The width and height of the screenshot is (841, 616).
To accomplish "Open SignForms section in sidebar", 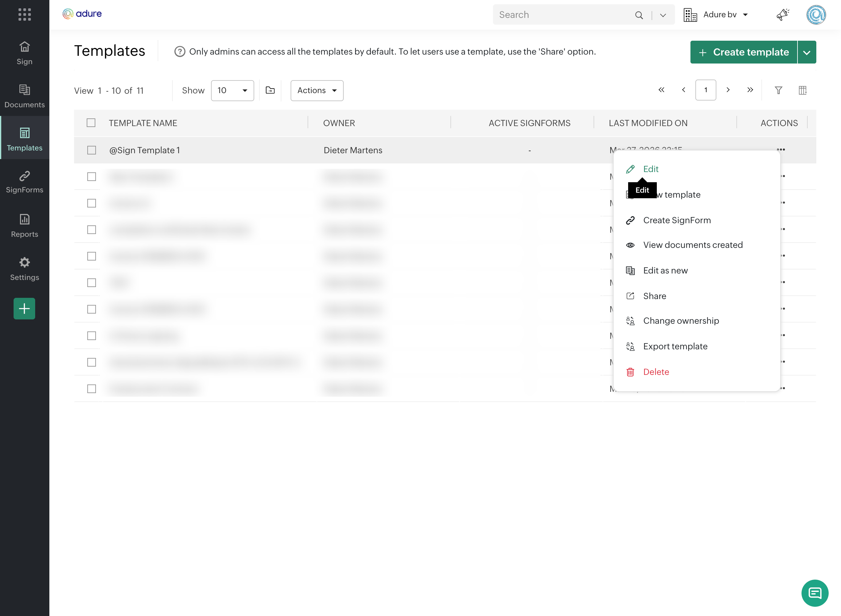I will coord(25,182).
